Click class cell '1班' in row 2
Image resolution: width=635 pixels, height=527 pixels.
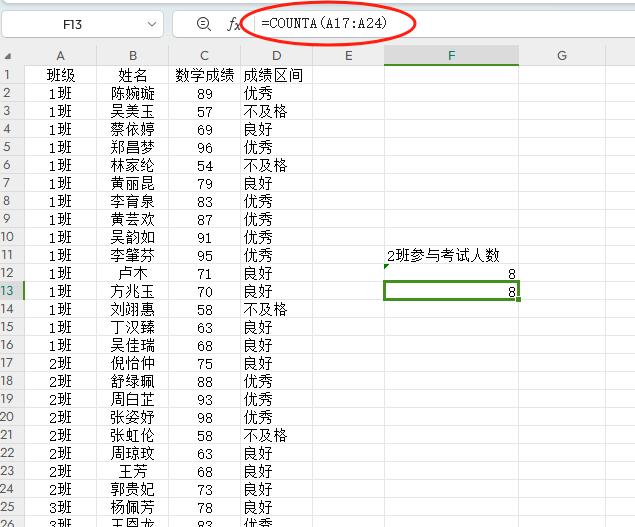pyautogui.click(x=60, y=93)
